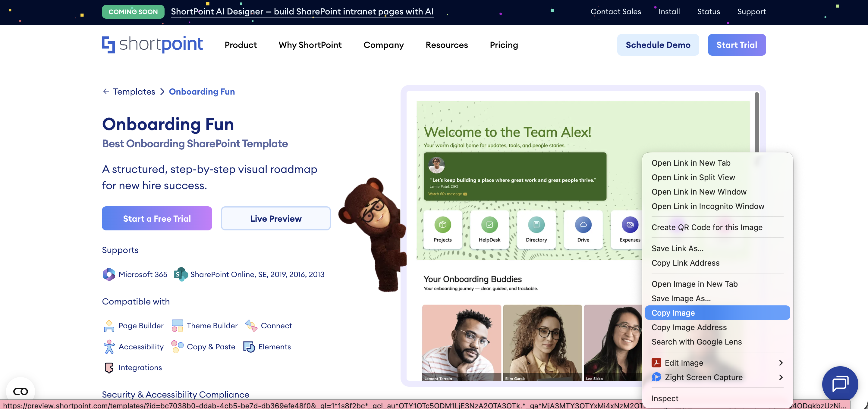
Task: Click the Theme Builder icon
Action: pos(177,326)
